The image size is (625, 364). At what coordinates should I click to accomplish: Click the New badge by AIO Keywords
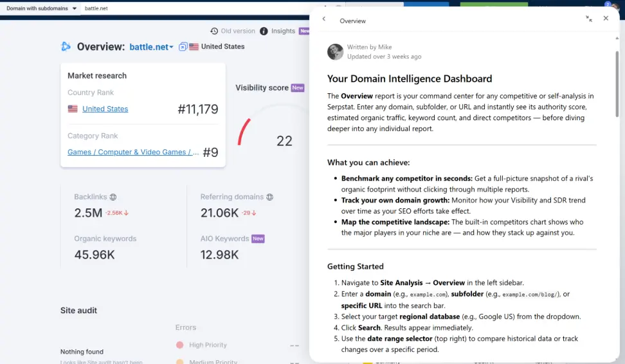pos(258,239)
